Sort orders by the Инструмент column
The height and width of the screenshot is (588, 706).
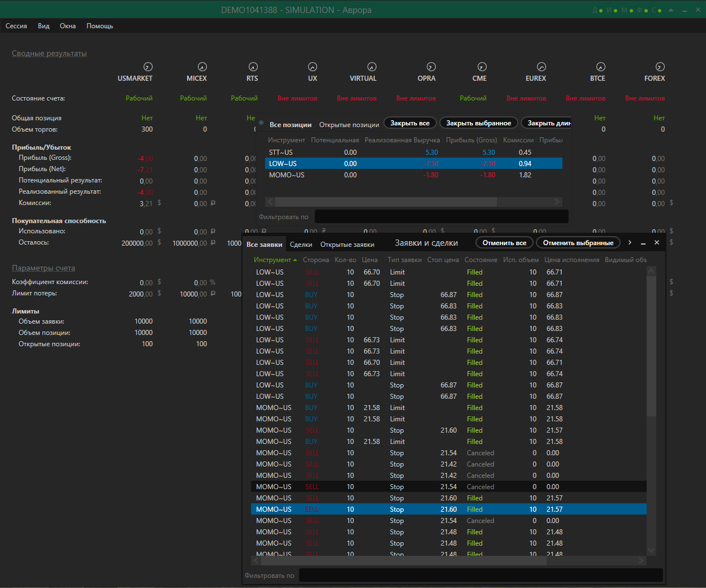point(275,260)
